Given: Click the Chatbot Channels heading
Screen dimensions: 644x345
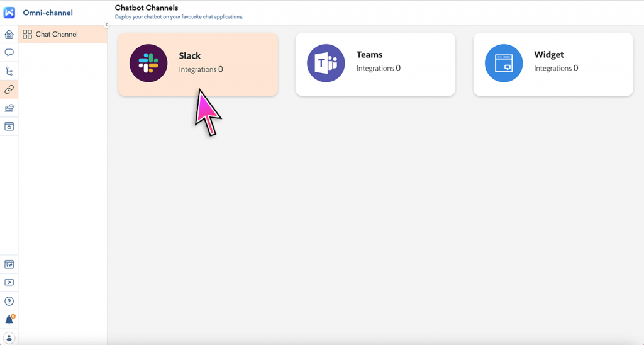Looking at the screenshot, I should [x=147, y=8].
